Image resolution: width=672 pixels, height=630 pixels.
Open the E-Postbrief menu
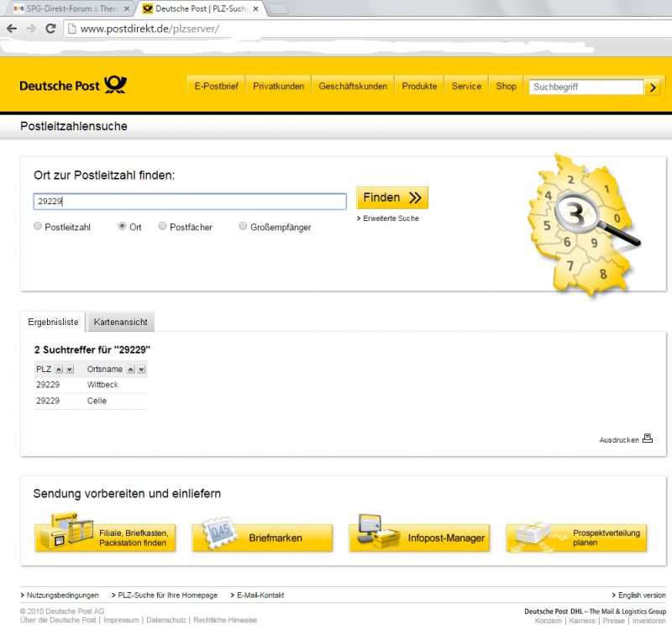(x=217, y=87)
